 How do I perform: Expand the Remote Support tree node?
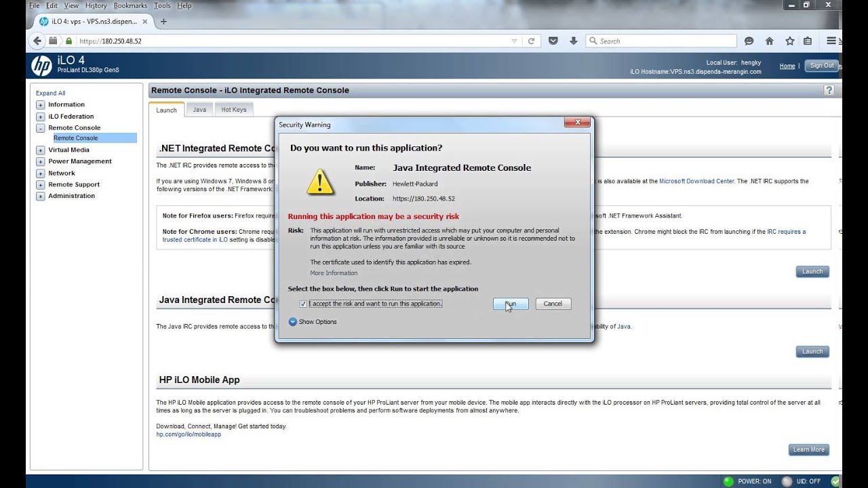coord(41,185)
